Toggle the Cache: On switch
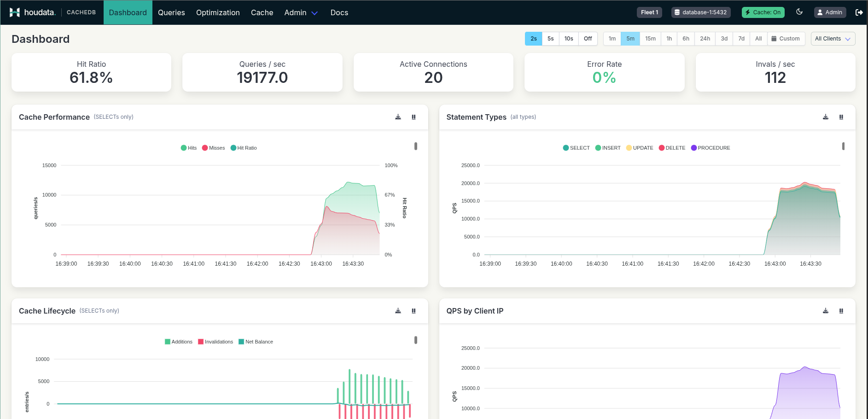 [x=763, y=12]
